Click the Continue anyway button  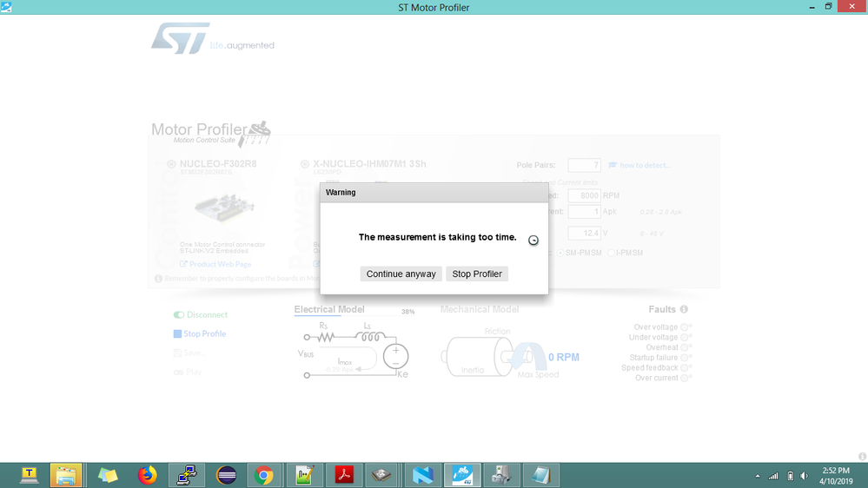point(401,274)
